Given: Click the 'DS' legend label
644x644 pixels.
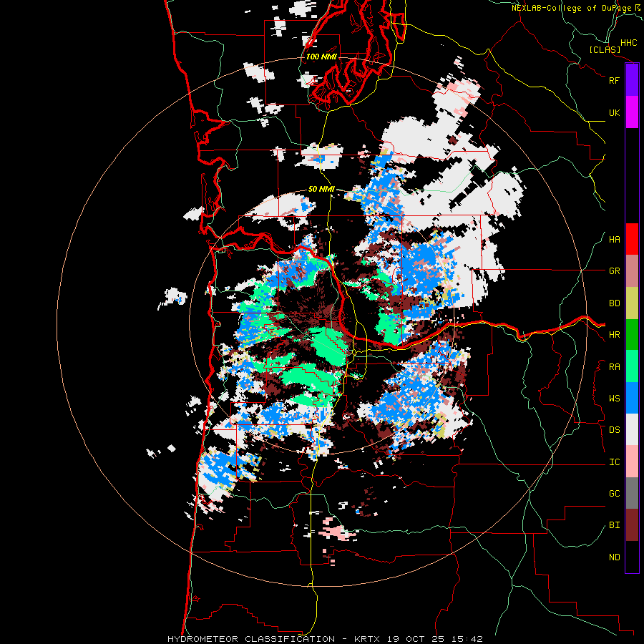Looking at the screenshot, I should pyautogui.click(x=614, y=430).
